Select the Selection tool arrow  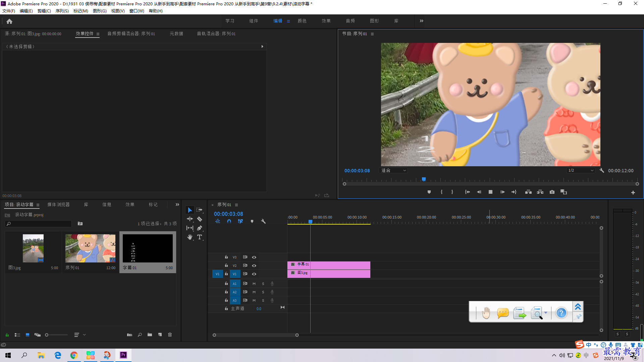point(190,210)
